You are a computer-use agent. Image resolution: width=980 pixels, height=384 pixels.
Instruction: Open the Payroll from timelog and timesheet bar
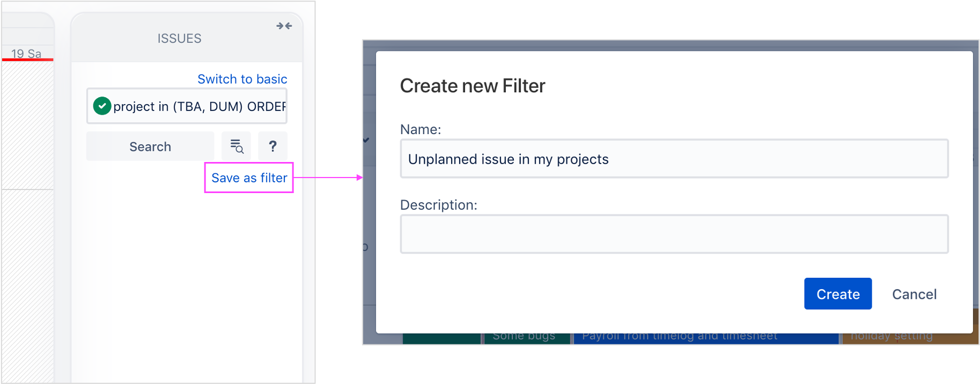(679, 338)
